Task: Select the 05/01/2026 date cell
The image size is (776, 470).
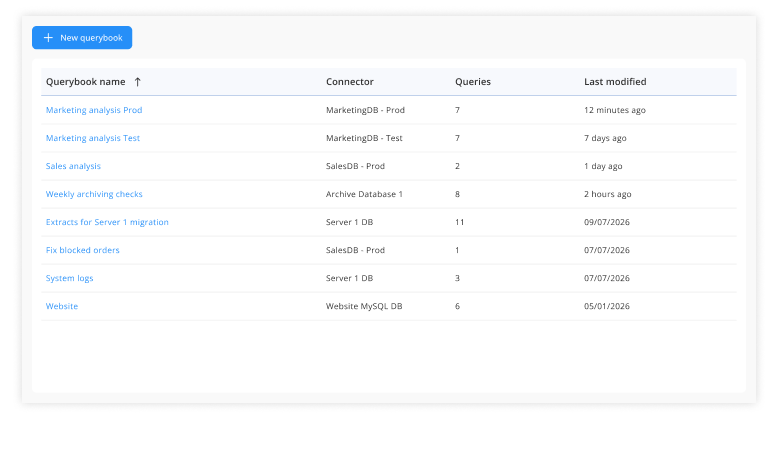Action: point(607,306)
